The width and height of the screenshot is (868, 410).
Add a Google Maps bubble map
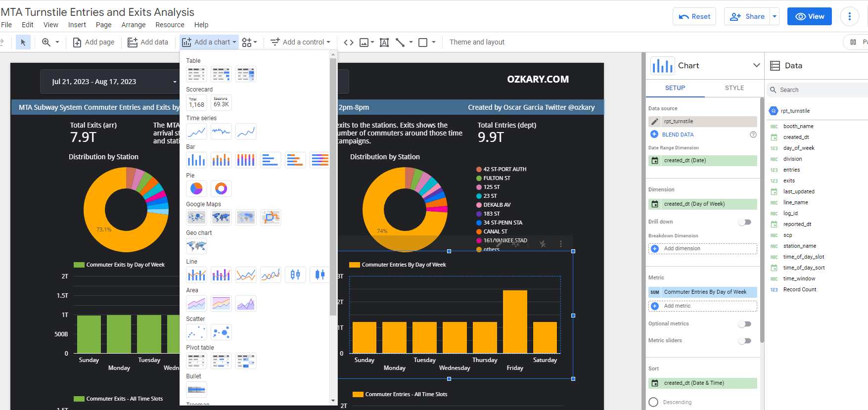pyautogui.click(x=196, y=218)
